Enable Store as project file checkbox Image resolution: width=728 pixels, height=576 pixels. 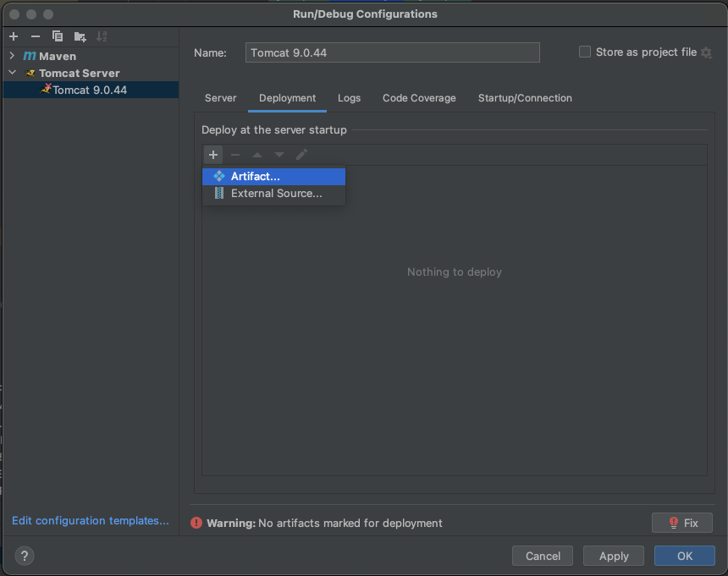(585, 52)
